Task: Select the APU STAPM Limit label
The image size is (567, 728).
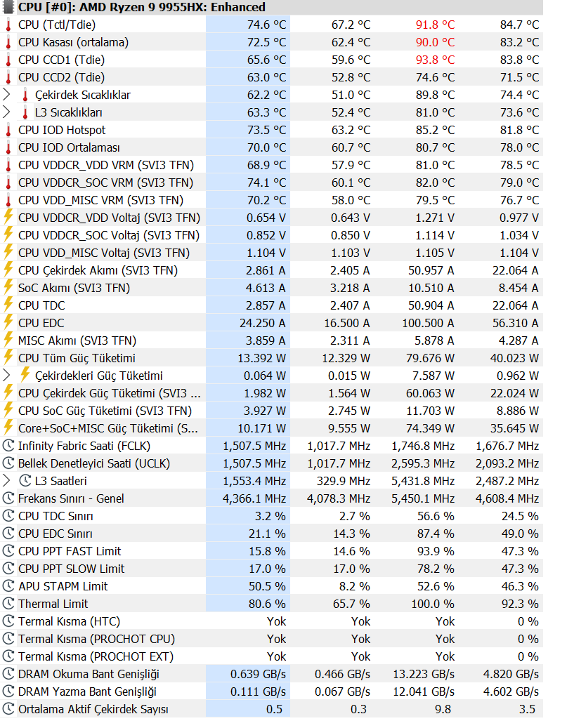Action: tap(63, 586)
